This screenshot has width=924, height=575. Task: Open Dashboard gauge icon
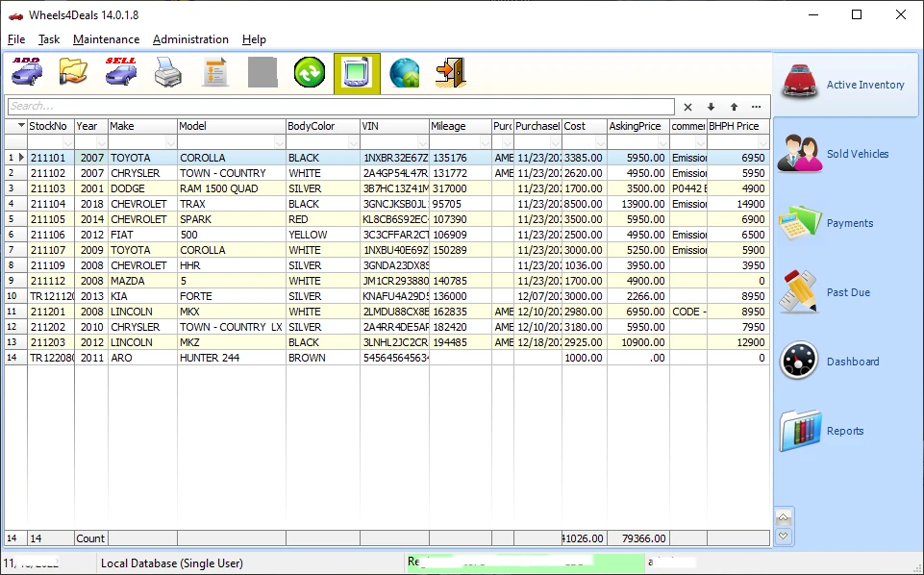click(x=799, y=362)
